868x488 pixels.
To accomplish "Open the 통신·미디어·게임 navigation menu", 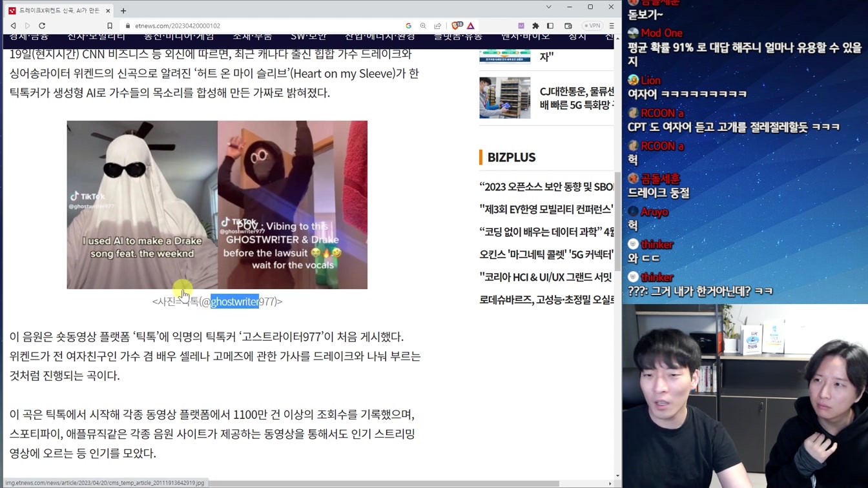I will (179, 37).
